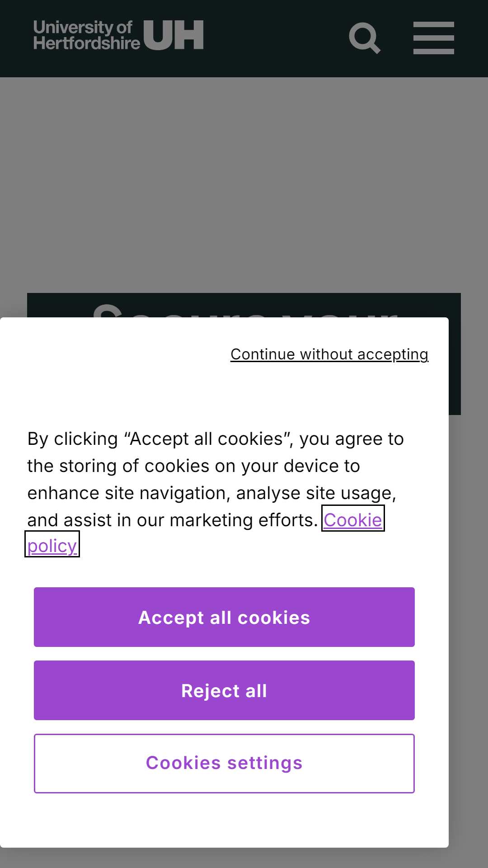The image size is (488, 868).
Task: Click the word 'policy' in the link
Action: [52, 545]
